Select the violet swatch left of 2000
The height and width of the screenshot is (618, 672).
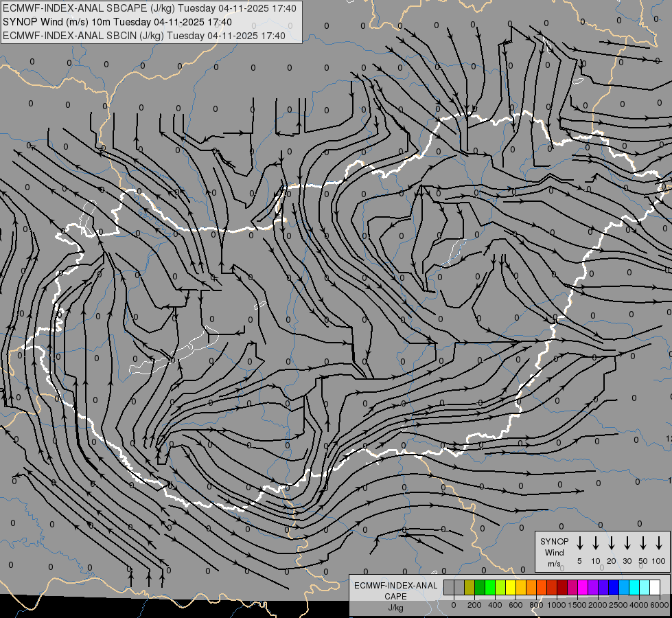[594, 587]
